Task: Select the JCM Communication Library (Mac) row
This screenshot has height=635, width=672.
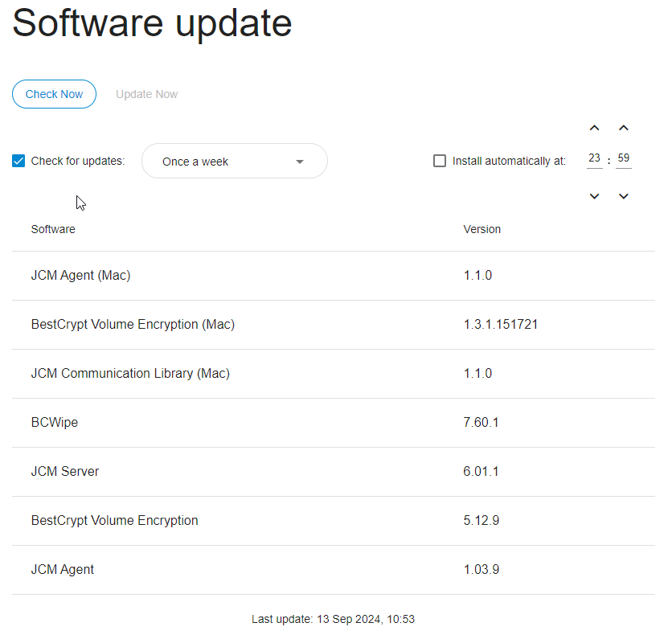Action: pos(334,374)
